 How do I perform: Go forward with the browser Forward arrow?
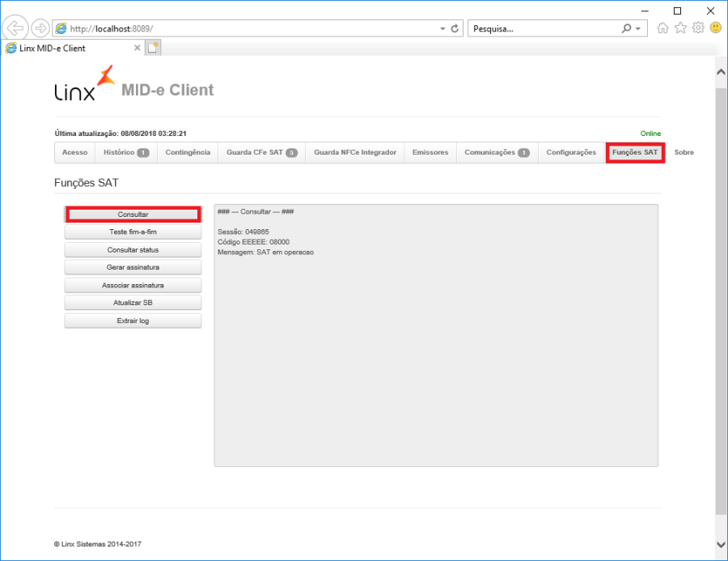pyautogui.click(x=40, y=28)
